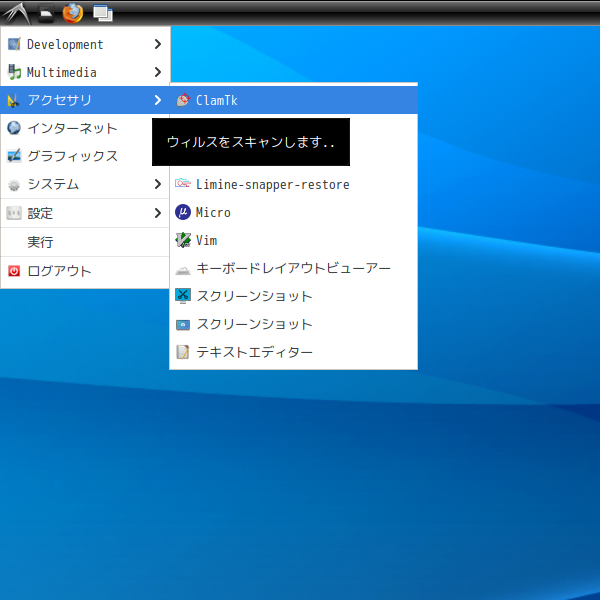Viewport: 600px width, 600px height.
Task: Click the Multimedia category icon
Action: pos(14,72)
